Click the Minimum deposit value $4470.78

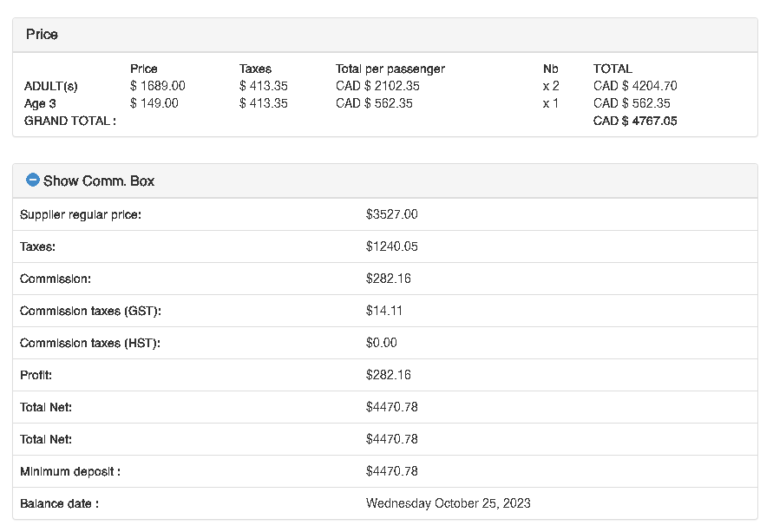tap(391, 471)
